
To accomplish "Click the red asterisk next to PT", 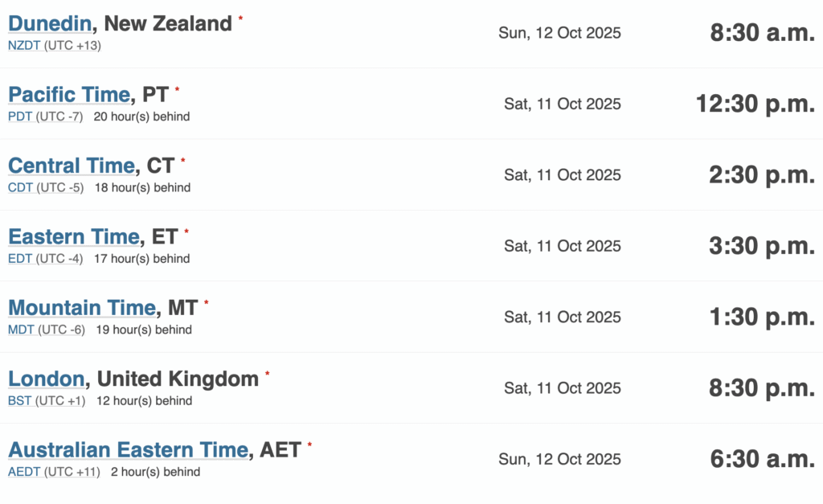I will coord(178,89).
